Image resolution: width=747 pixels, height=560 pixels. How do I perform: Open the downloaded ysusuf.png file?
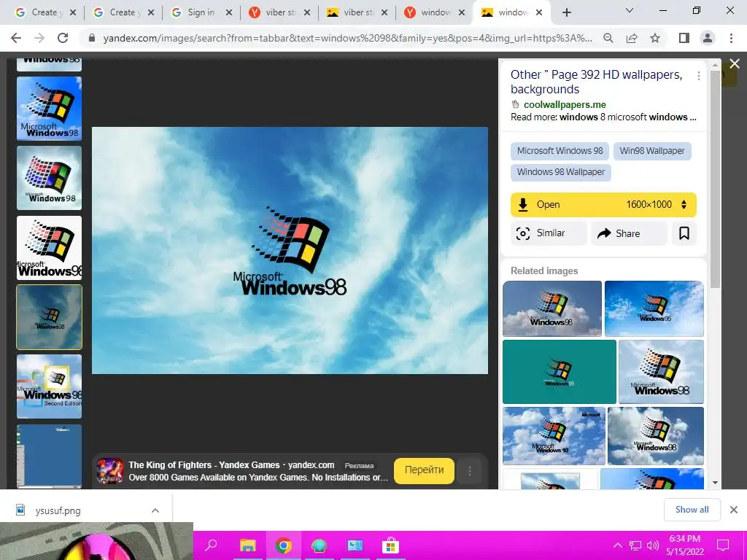pos(57,511)
